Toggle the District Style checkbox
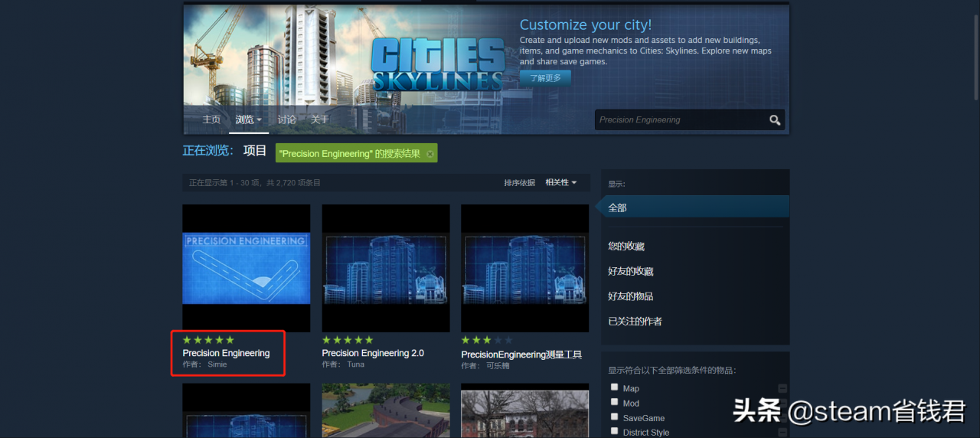 [615, 431]
